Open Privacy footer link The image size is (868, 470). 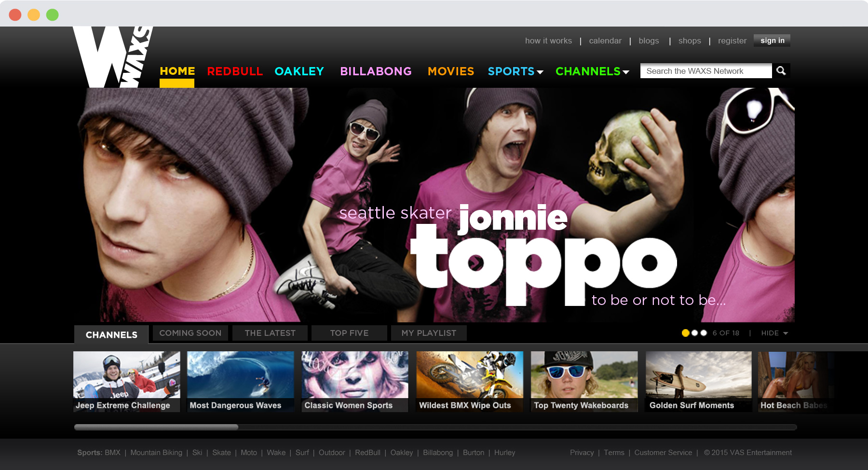(582, 453)
